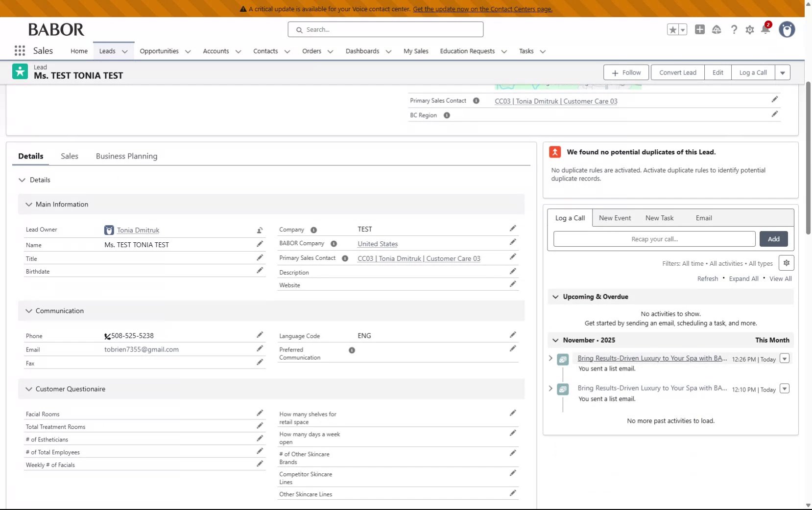Collapse the Customer Questionaire section
This screenshot has height=510, width=812.
[28, 389]
